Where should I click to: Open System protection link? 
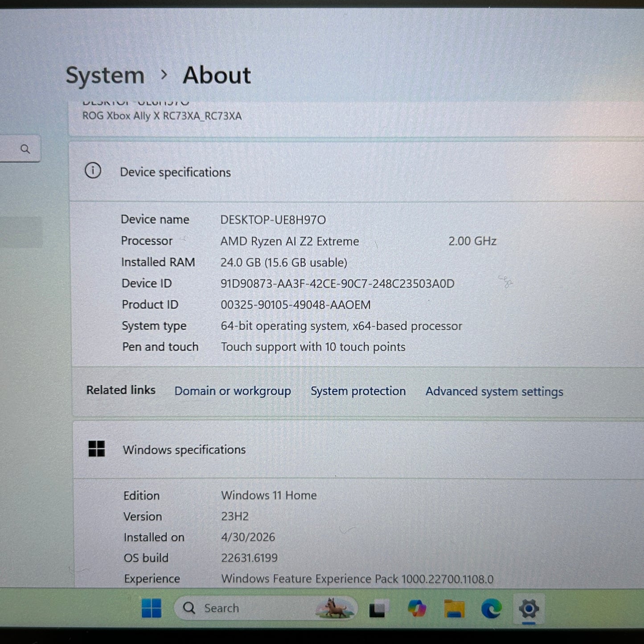point(358,391)
